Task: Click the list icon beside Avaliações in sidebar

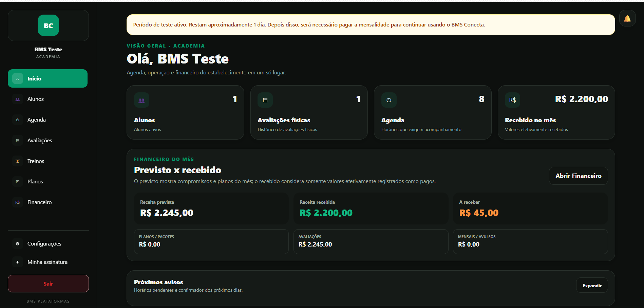Action: pos(18,141)
